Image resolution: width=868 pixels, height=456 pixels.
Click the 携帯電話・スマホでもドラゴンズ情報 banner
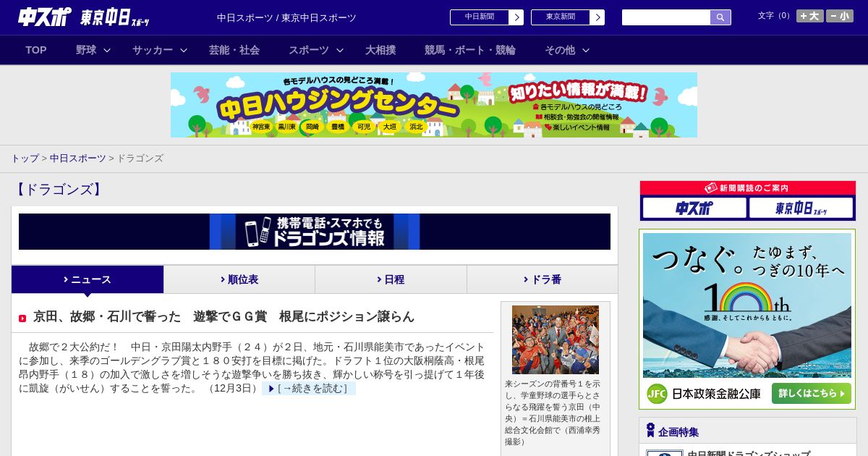coord(315,232)
